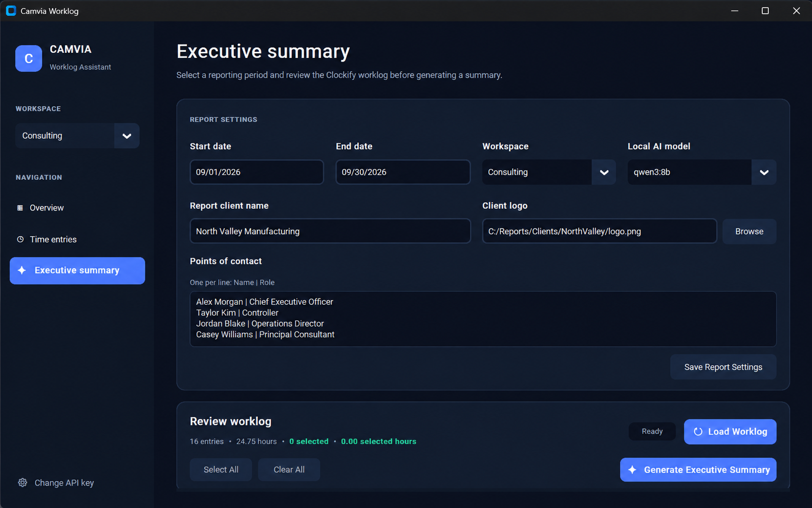Select Executive summary navigation item

(x=77, y=270)
